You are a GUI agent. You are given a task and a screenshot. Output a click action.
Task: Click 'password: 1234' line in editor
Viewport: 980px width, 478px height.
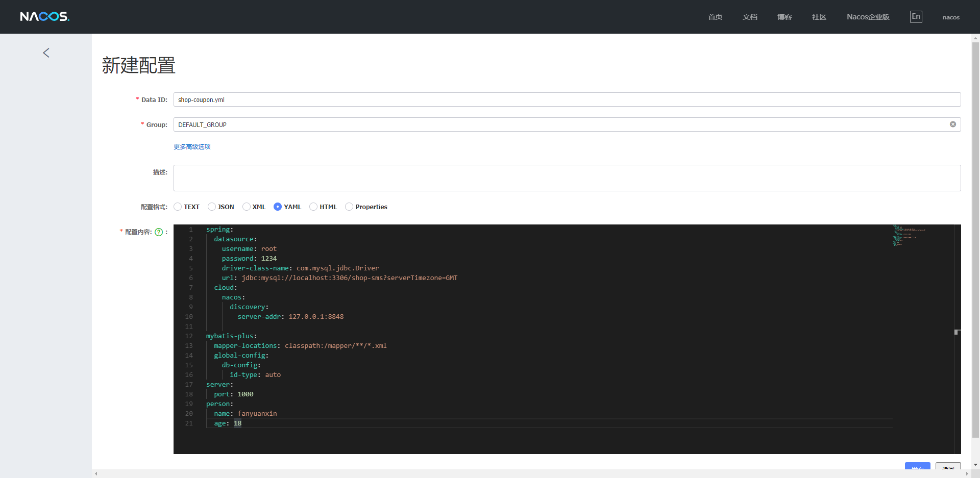point(249,259)
